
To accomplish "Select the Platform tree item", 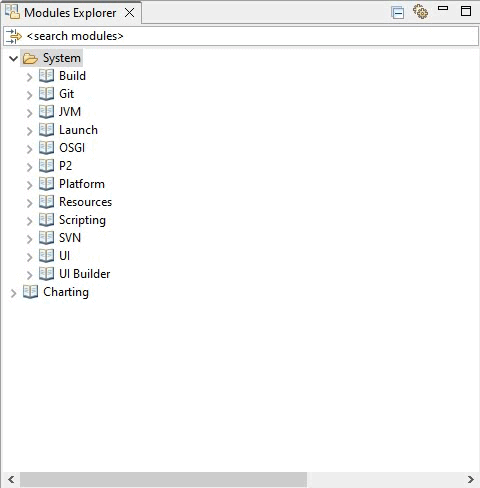I will [82, 184].
